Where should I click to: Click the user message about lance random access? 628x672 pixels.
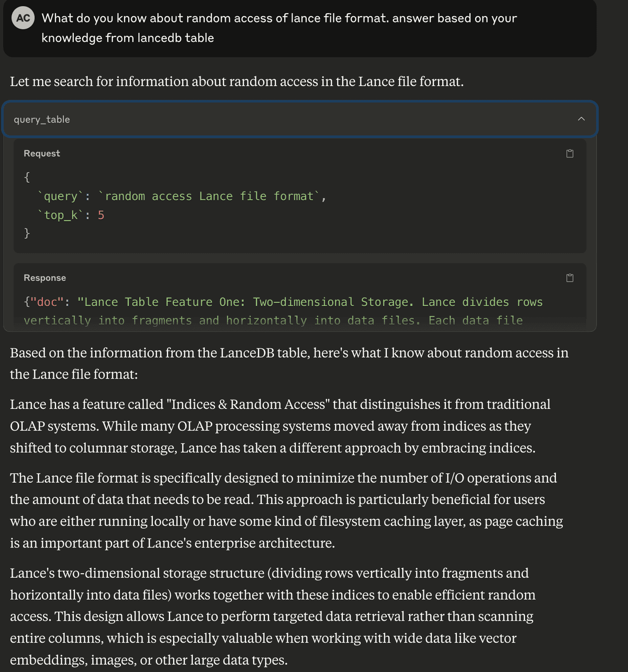click(279, 28)
